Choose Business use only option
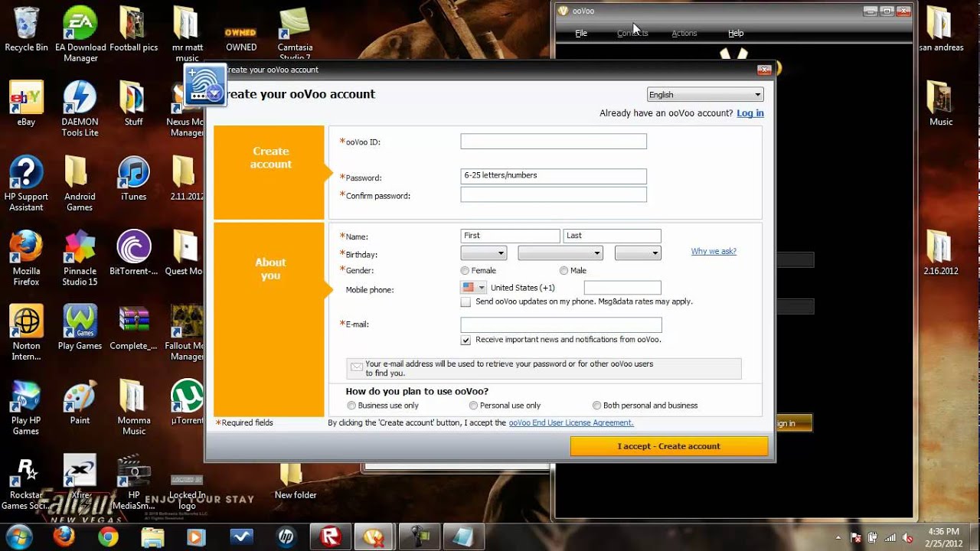This screenshot has height=551, width=980. 351,406
